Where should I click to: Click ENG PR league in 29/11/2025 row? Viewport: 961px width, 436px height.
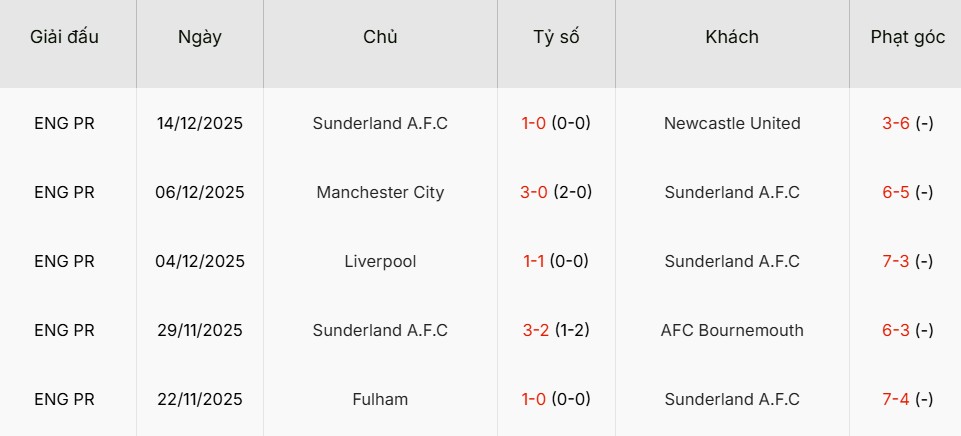[x=64, y=331]
